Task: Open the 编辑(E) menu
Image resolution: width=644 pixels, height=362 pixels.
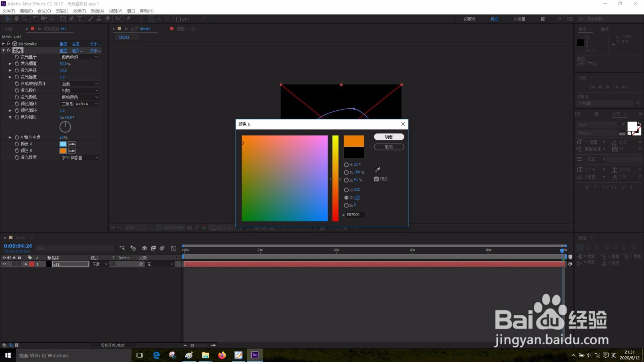Action: point(26,11)
